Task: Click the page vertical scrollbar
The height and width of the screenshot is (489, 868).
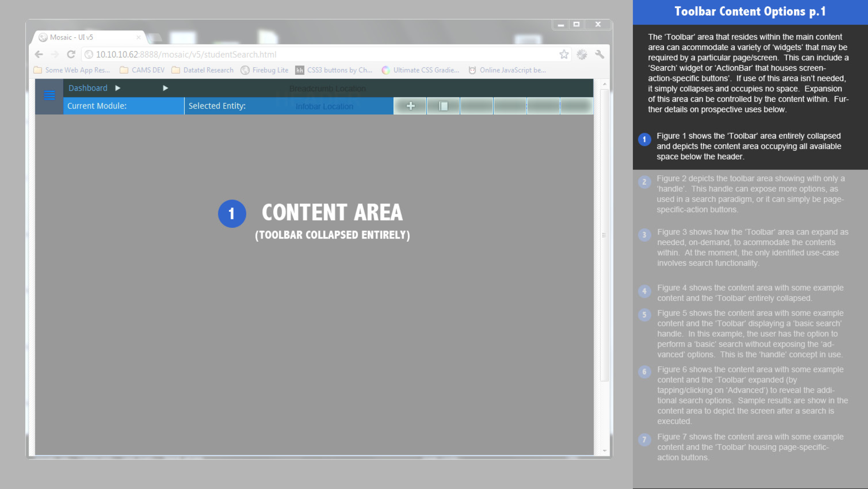Action: point(604,235)
